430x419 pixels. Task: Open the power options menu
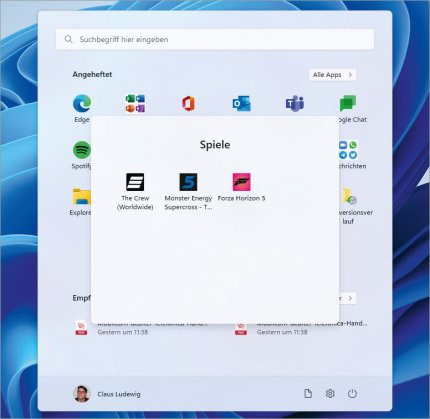352,394
